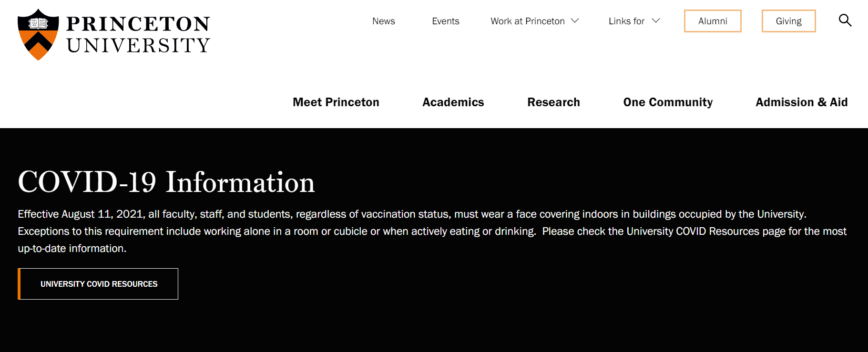Select Academics in main navigation

(453, 102)
